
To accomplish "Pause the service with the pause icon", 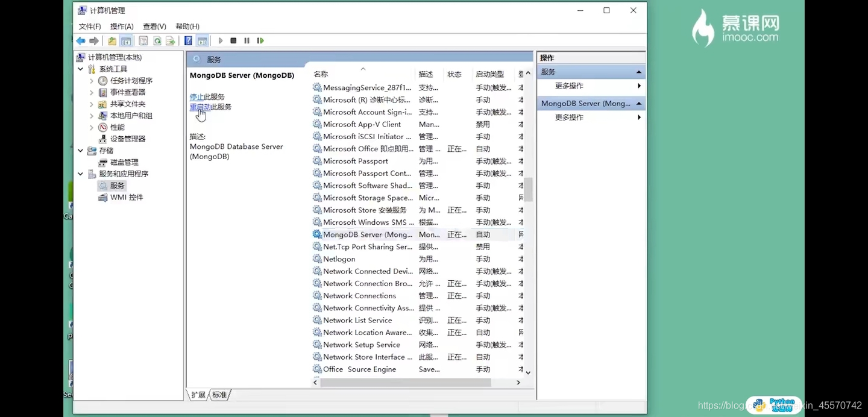I will tap(247, 41).
